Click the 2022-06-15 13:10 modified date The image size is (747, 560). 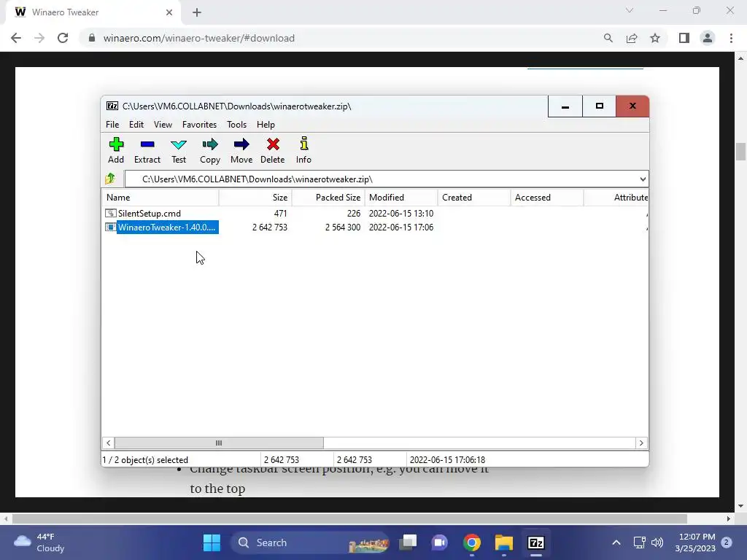(x=401, y=214)
